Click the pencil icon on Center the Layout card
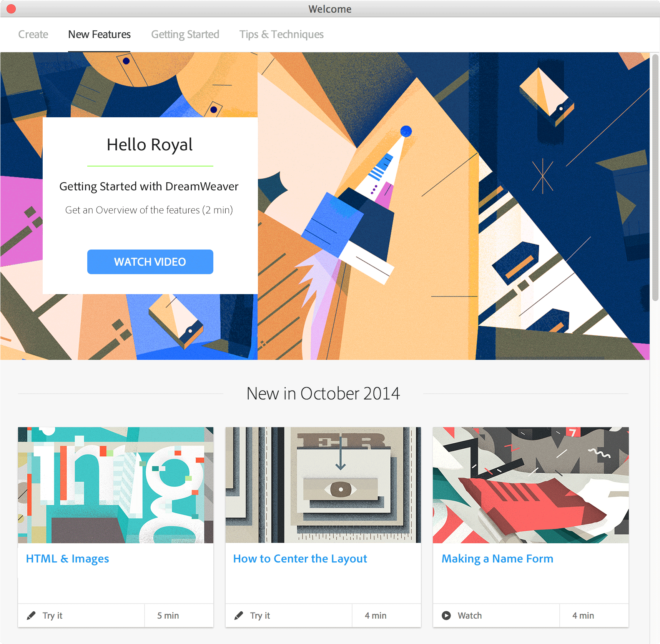Screen dimensions: 660x644 pyautogui.click(x=239, y=616)
